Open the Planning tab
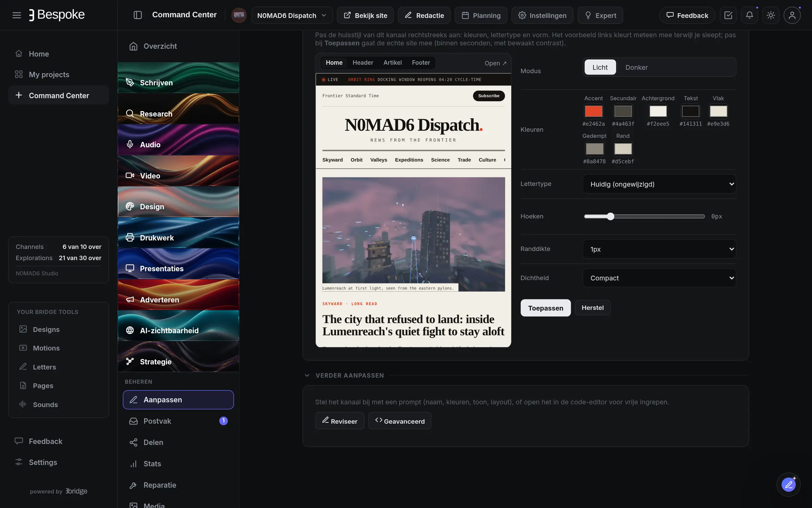 (481, 15)
